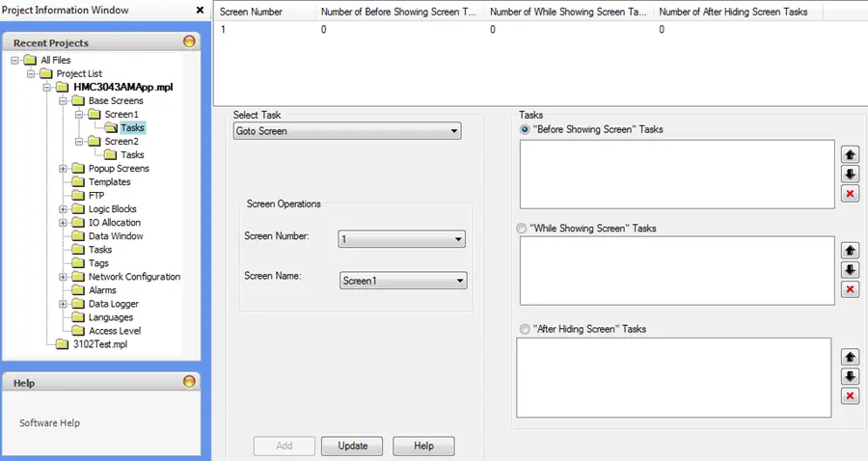
Task: Delete task from While Showing Screen list
Action: click(x=850, y=289)
